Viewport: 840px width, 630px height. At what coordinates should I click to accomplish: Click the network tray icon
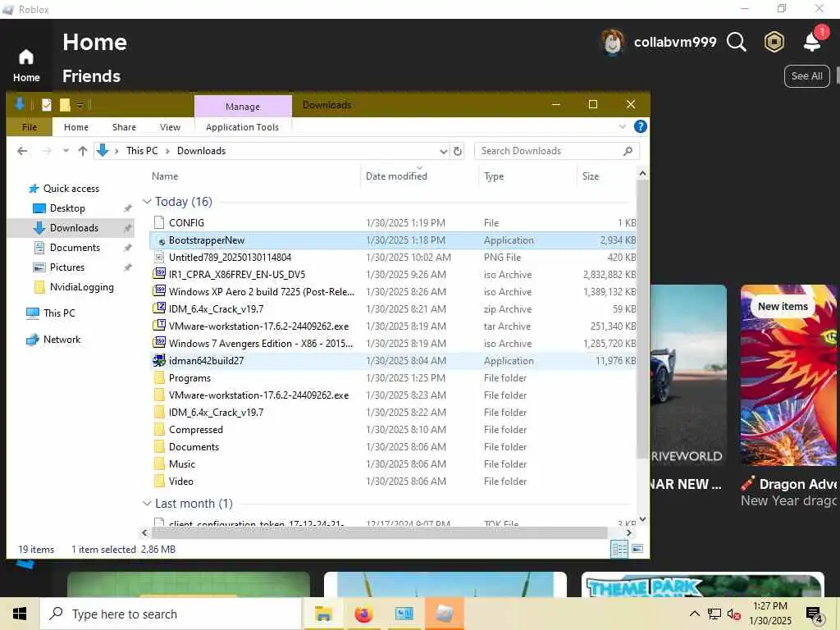click(x=714, y=614)
